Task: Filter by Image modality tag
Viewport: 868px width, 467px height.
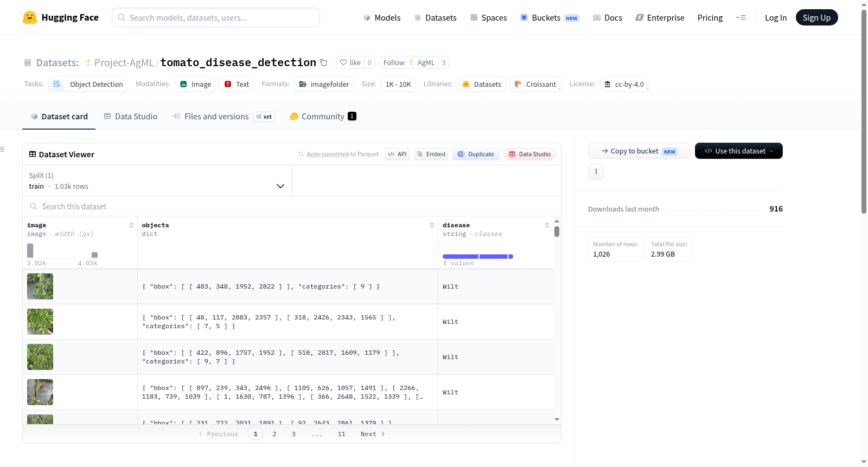Action: click(195, 84)
